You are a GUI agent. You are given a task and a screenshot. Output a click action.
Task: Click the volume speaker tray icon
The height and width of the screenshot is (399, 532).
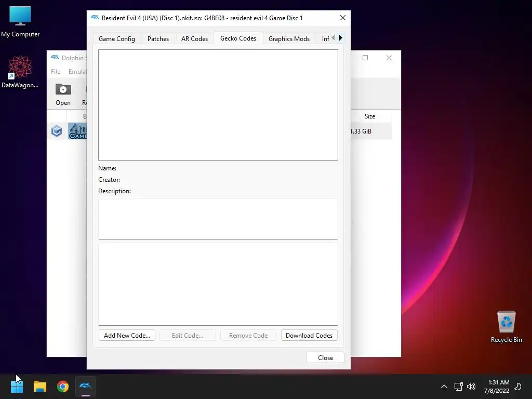471,387
